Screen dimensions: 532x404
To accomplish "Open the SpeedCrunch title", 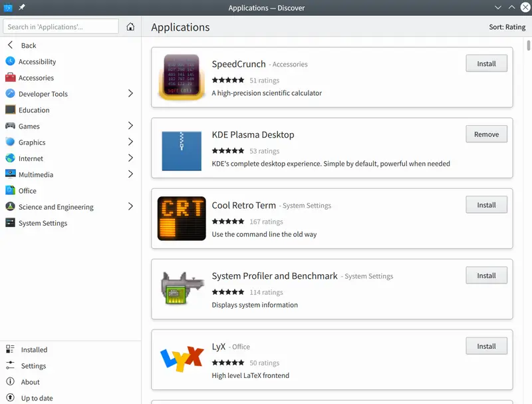I will (x=239, y=64).
